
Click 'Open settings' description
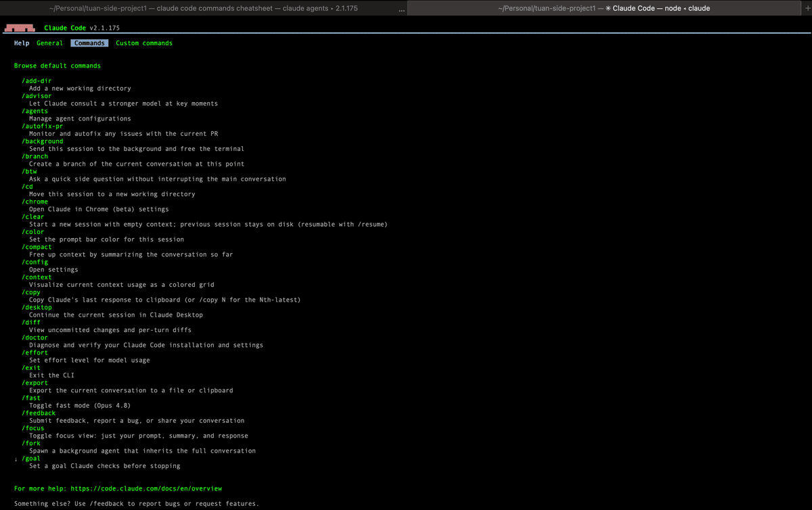click(53, 270)
